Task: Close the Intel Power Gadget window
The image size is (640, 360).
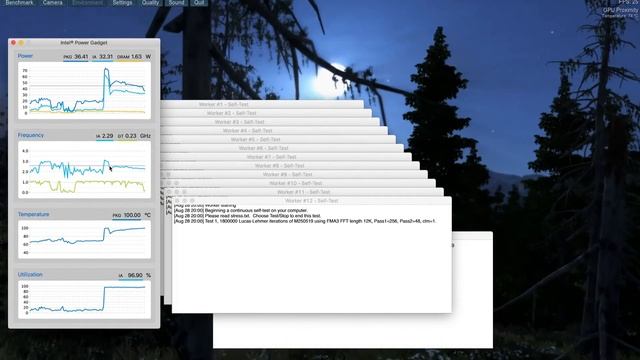Action: (x=13, y=42)
